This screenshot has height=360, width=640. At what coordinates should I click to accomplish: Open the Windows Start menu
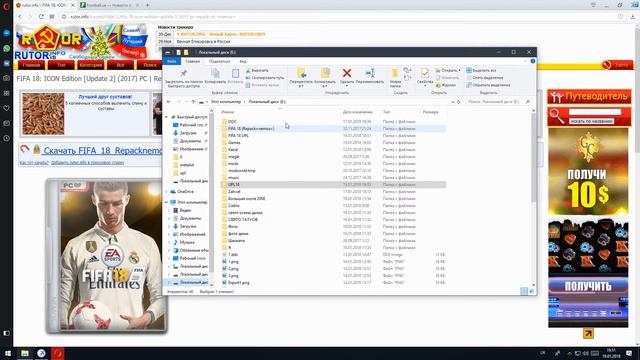point(7,353)
